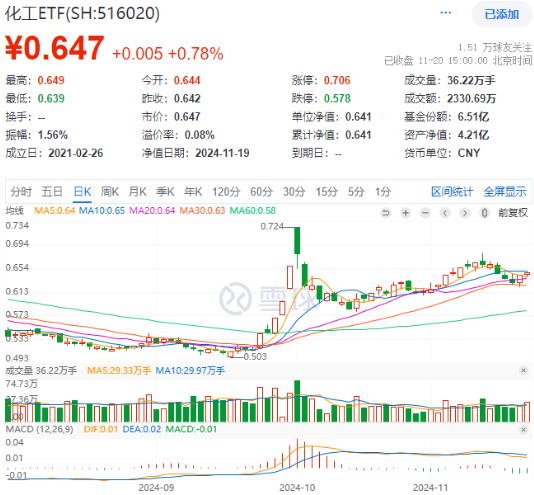Switch to the 分时 chart tab

(x=21, y=192)
